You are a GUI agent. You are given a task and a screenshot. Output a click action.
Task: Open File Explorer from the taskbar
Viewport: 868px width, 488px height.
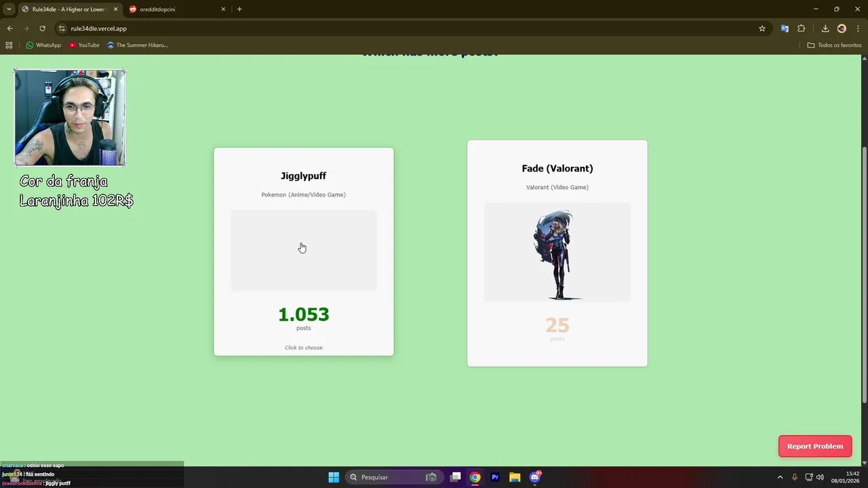point(515,477)
